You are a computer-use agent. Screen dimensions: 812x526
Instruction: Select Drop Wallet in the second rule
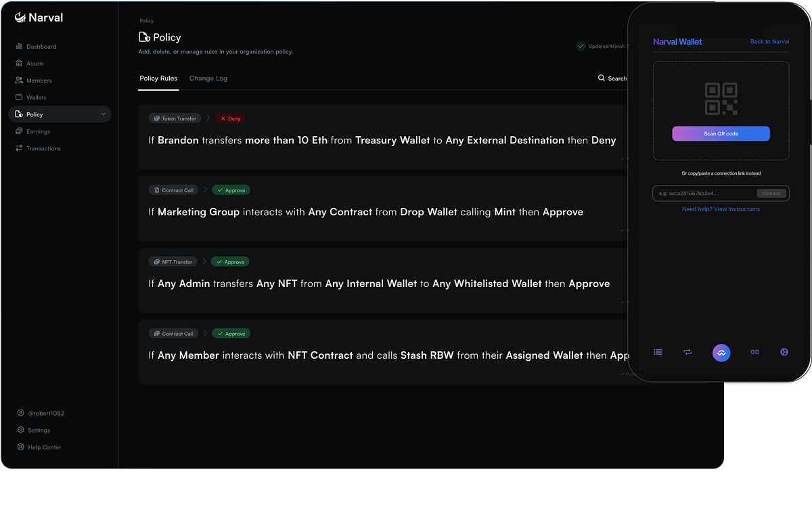coord(429,212)
